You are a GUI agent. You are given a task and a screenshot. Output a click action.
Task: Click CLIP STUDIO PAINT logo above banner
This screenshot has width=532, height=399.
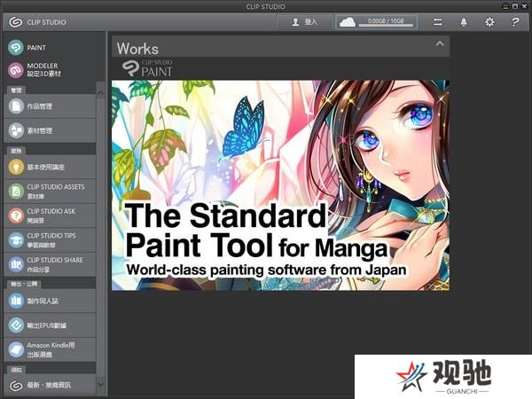(147, 68)
